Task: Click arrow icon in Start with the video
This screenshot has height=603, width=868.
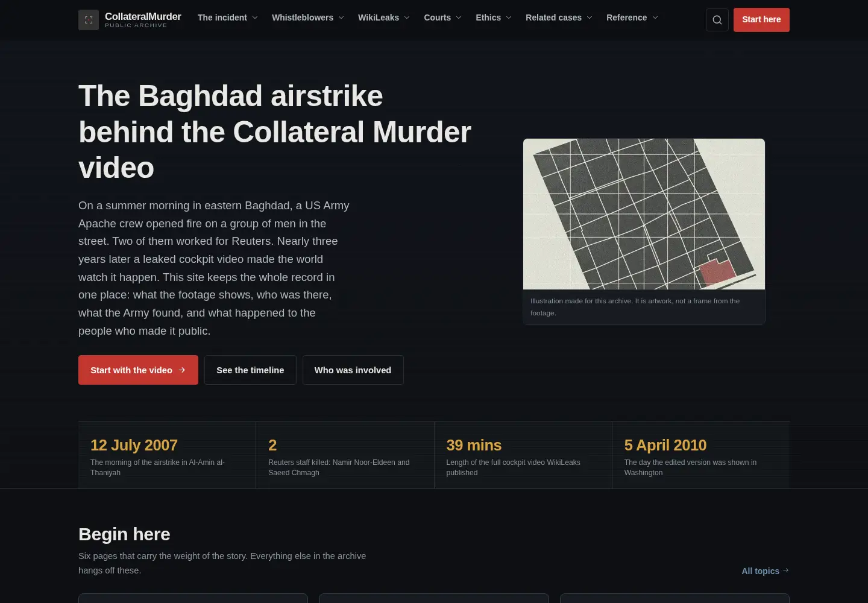Action: (x=181, y=370)
